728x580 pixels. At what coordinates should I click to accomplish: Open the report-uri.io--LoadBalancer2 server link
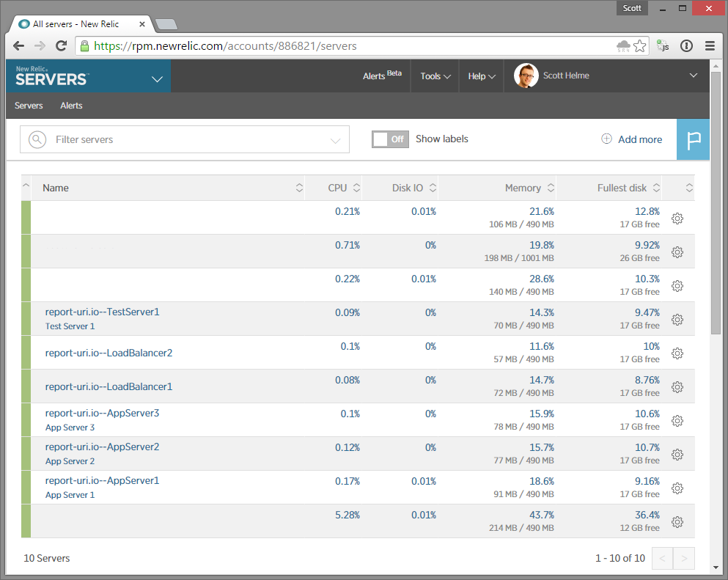(x=109, y=353)
